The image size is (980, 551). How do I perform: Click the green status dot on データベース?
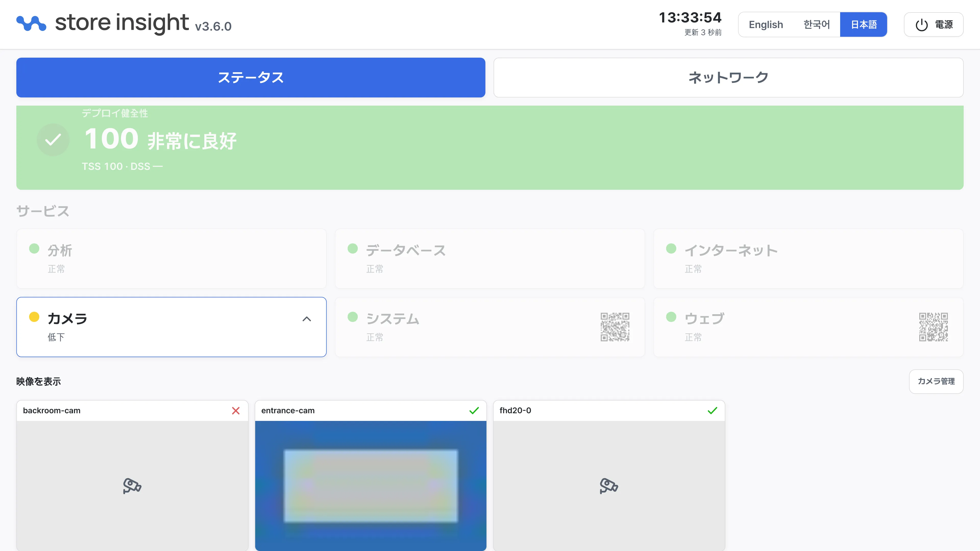point(353,248)
